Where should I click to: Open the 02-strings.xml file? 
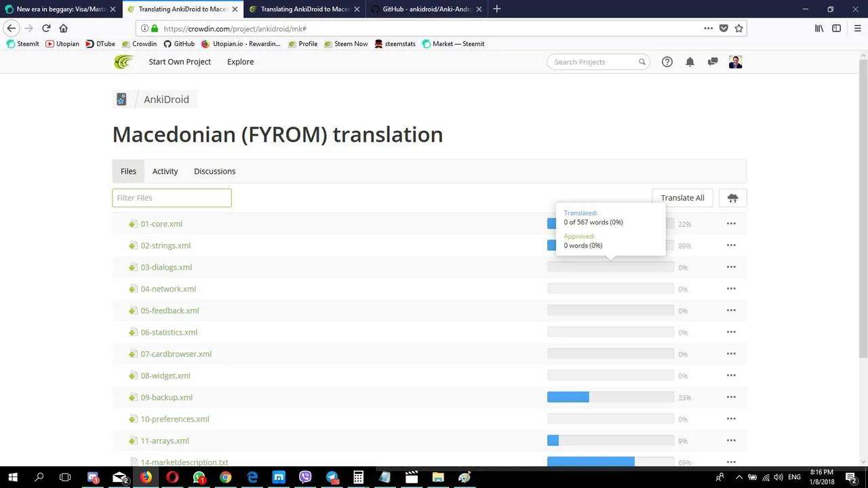165,245
